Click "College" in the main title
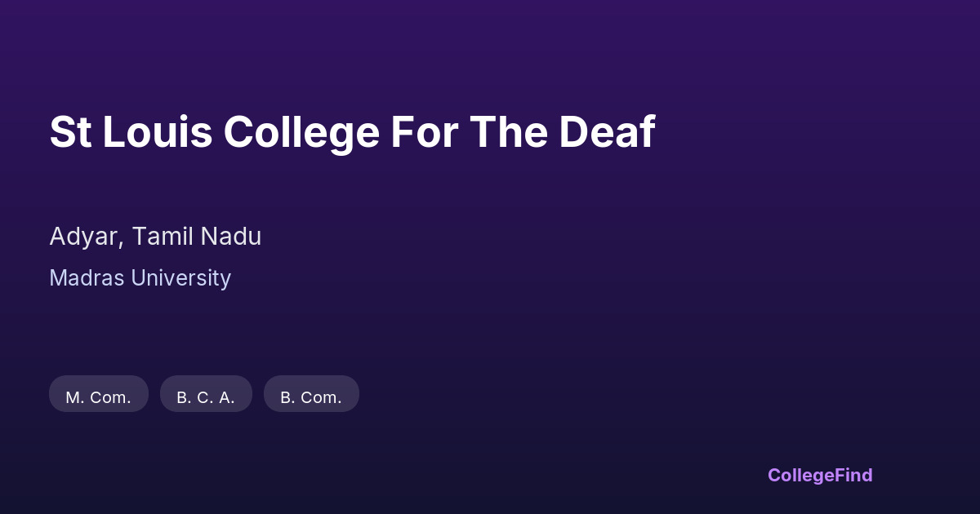This screenshot has width=980, height=514. pyautogui.click(x=301, y=132)
